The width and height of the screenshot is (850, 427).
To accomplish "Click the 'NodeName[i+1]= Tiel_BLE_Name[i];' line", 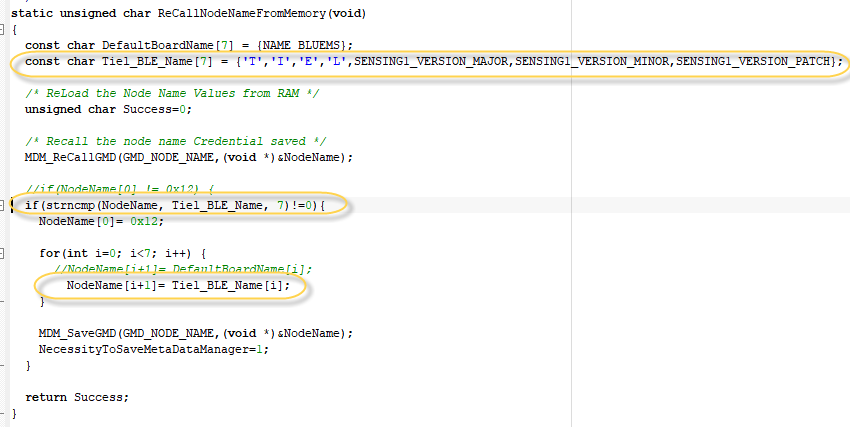I will tap(178, 286).
